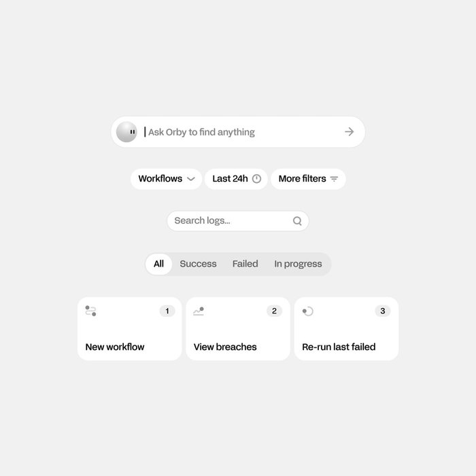Switch status filter to Success

click(x=198, y=264)
